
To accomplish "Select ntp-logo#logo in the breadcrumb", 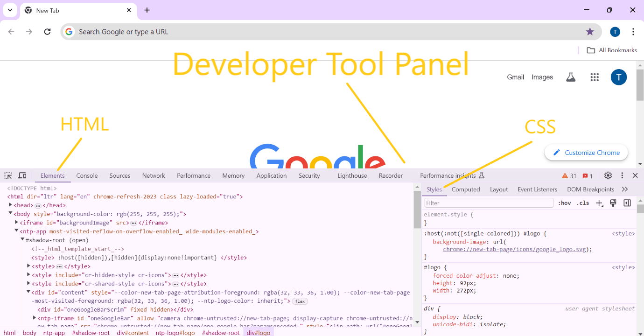I will tap(175, 333).
